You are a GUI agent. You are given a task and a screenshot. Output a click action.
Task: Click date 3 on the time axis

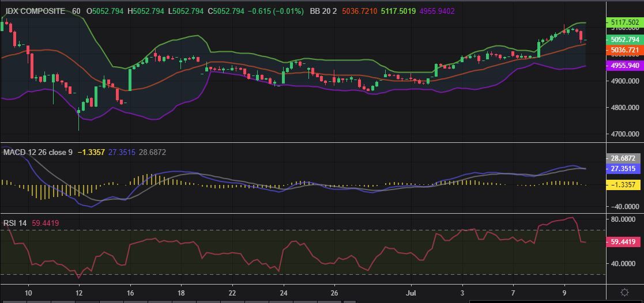pos(462,292)
